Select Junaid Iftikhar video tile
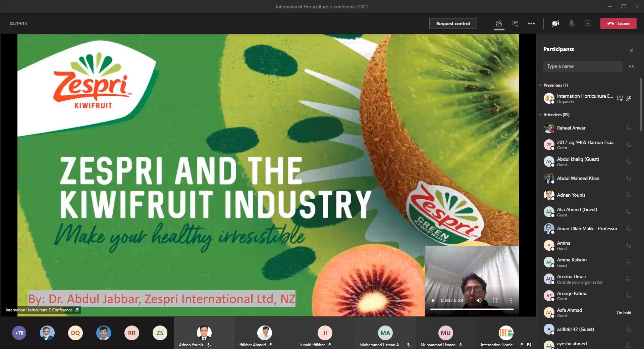The width and height of the screenshot is (644, 349). coord(325,333)
